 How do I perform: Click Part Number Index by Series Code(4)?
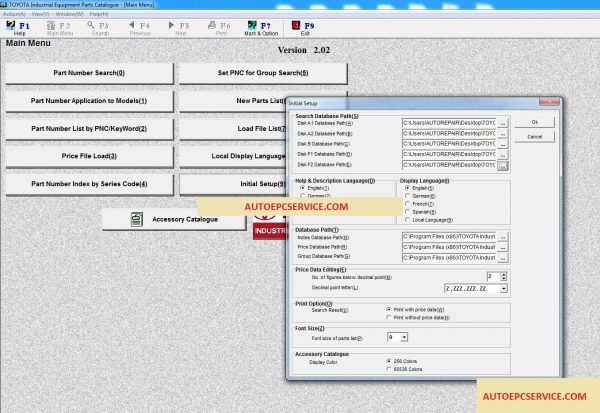(x=89, y=184)
